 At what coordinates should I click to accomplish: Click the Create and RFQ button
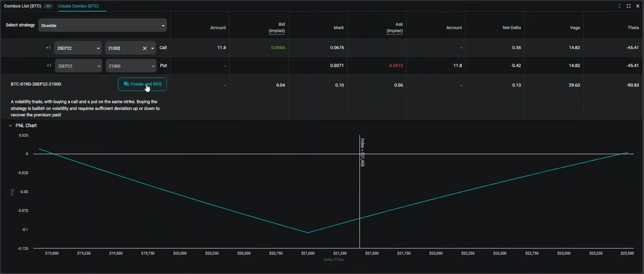tap(142, 84)
